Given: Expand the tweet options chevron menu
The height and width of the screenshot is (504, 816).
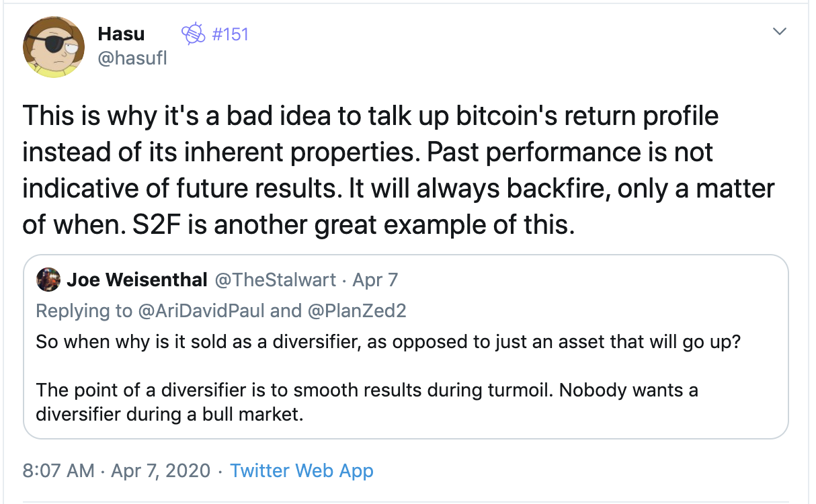Looking at the screenshot, I should pyautogui.click(x=780, y=31).
